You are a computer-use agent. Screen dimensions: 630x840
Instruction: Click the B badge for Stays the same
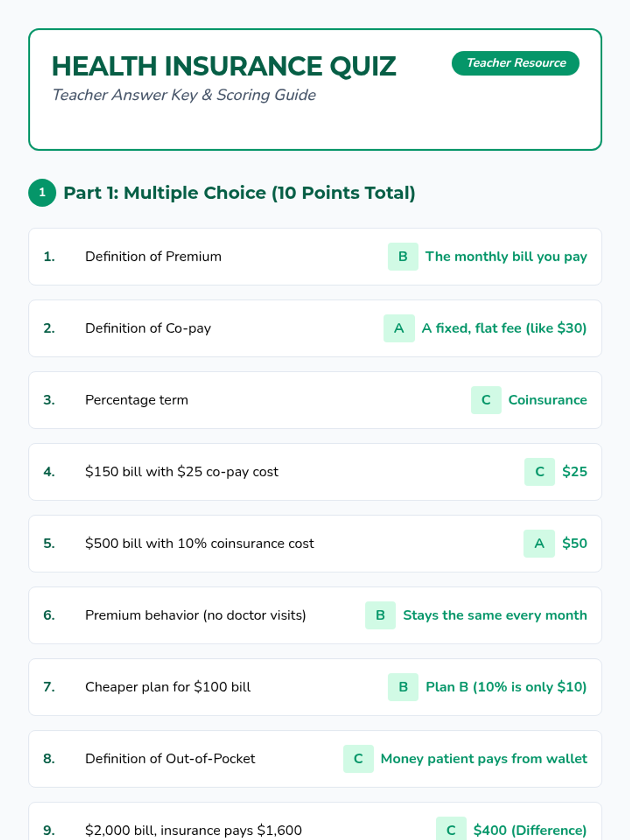[x=380, y=615]
